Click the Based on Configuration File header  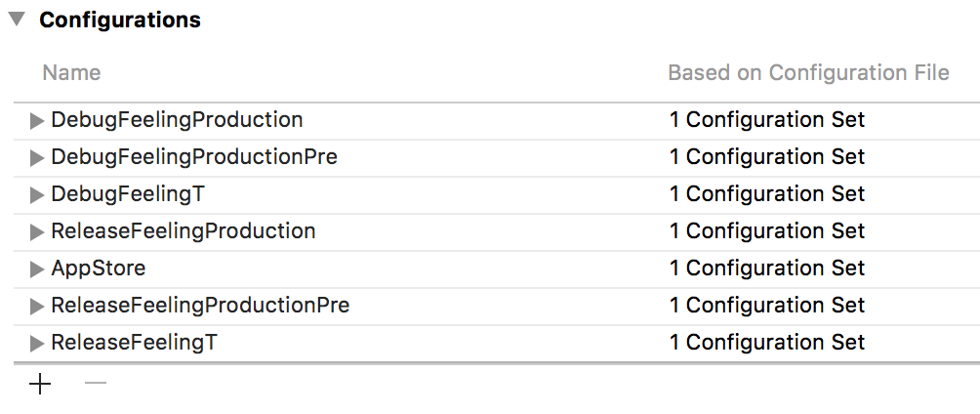click(x=808, y=73)
